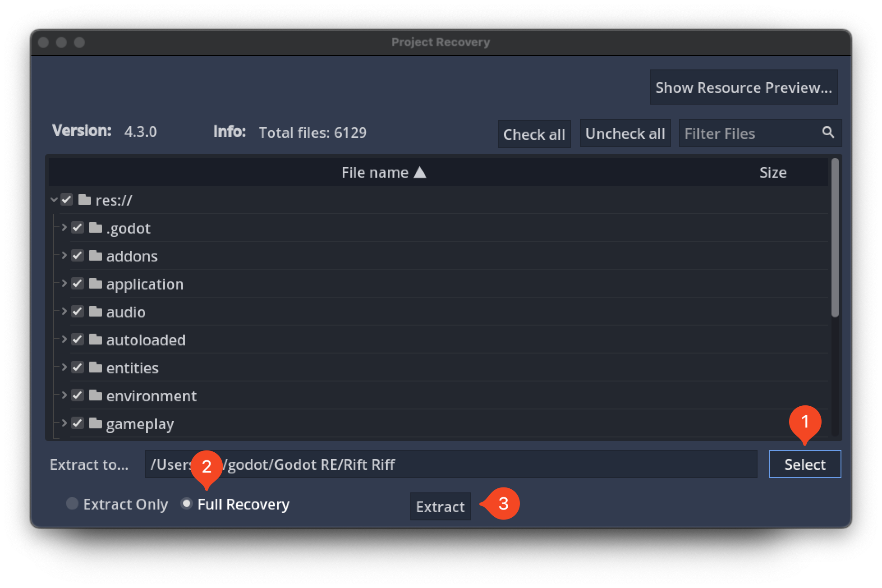The image size is (882, 588).
Task: Click the entities folder icon
Action: [x=96, y=368]
